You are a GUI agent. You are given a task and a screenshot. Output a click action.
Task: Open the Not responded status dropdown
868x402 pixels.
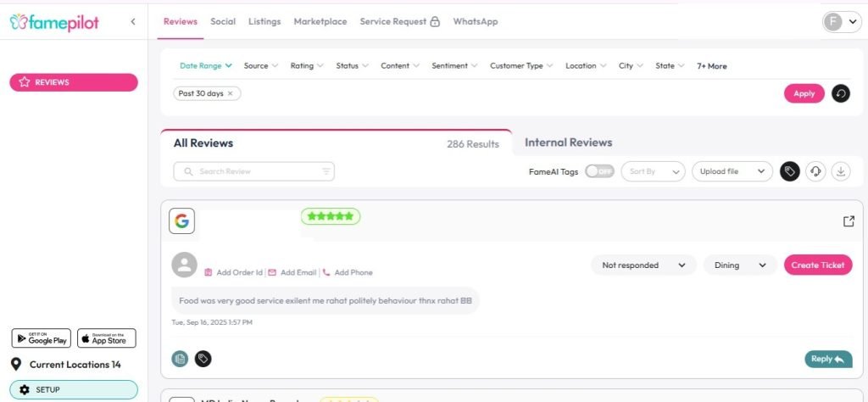point(643,265)
